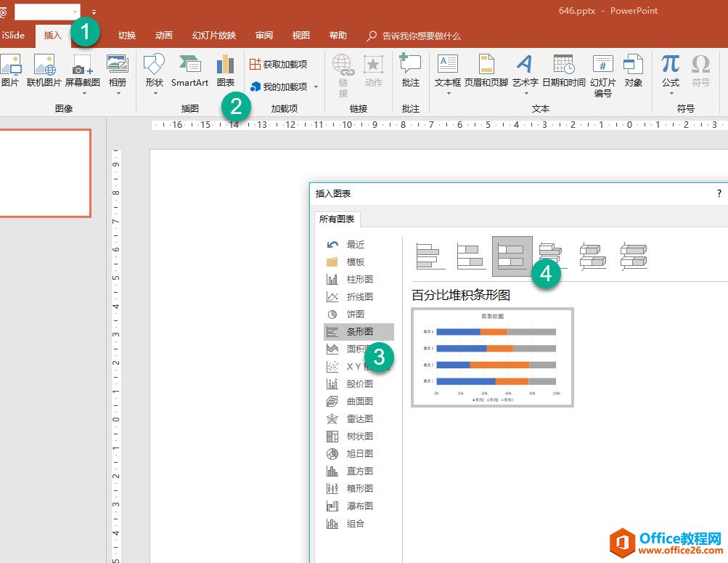728x563 pixels.
Task: Insert a Text Box (文本框)
Action: click(x=448, y=70)
